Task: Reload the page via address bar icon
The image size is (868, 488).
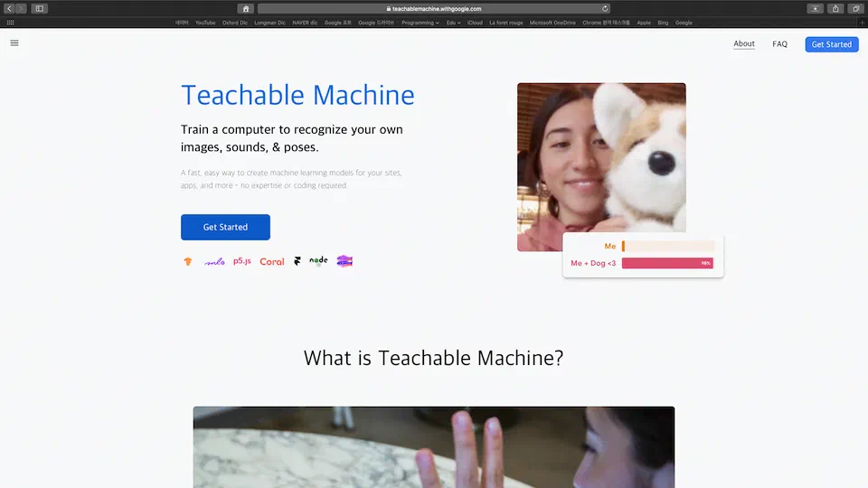Action: [605, 8]
